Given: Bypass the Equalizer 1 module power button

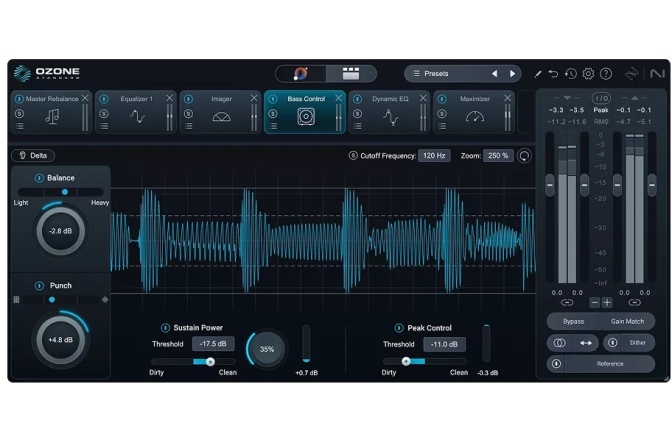Looking at the screenshot, I should click(x=104, y=99).
